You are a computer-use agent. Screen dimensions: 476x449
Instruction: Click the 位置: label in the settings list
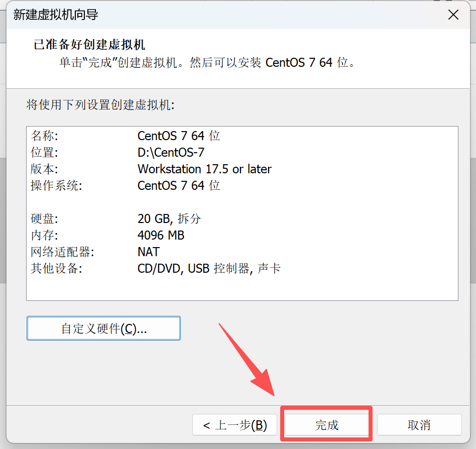click(44, 152)
